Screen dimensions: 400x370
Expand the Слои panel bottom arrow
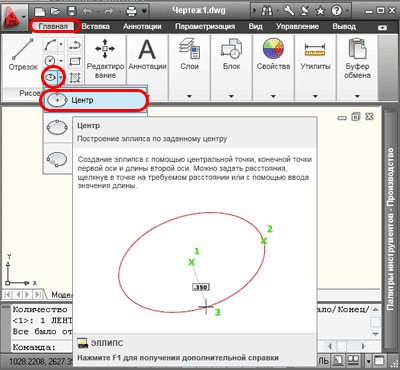(x=189, y=96)
